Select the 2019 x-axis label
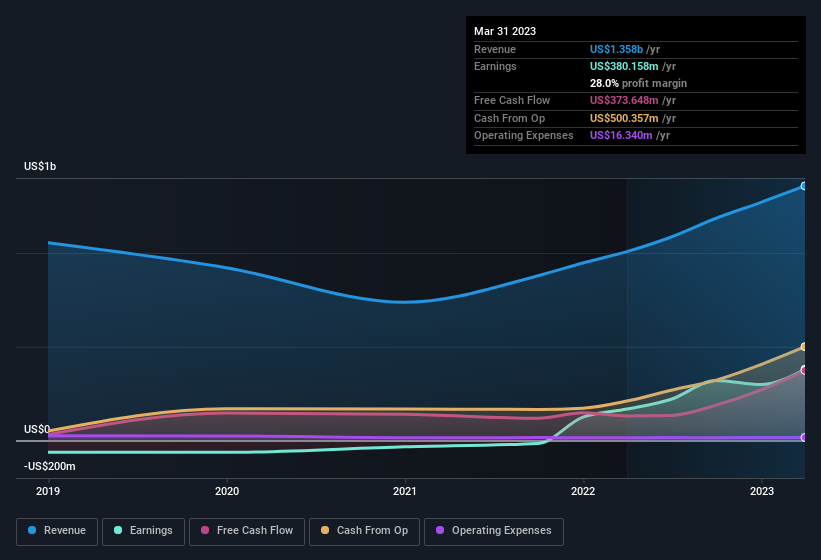The height and width of the screenshot is (560, 821). point(48,491)
